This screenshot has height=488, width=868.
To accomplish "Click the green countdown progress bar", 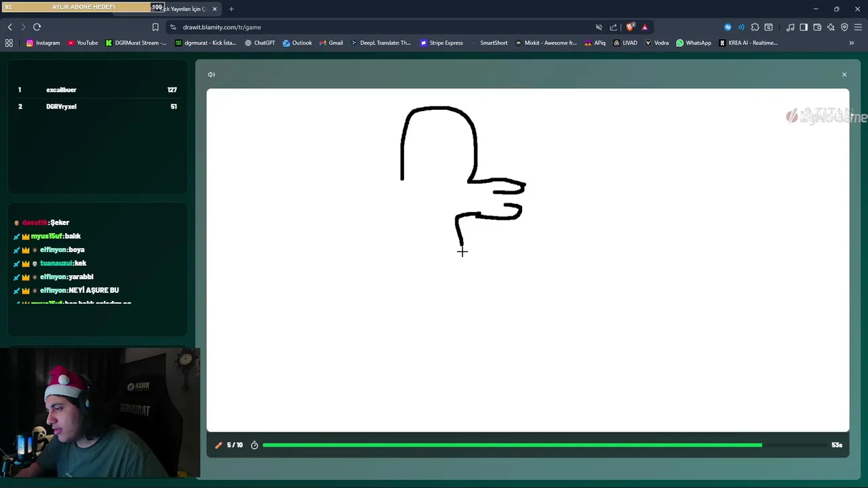I will point(512,445).
